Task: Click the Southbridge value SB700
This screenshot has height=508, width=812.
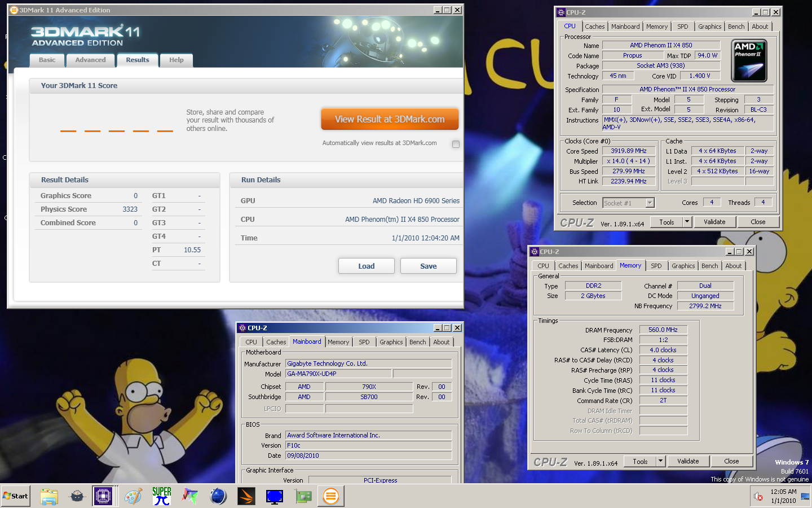Action: pos(369,397)
